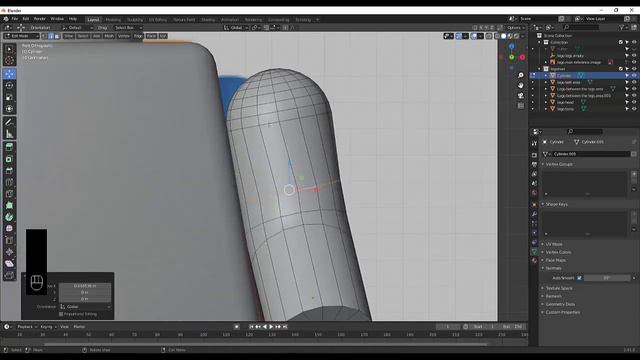Toggle visibility of top Collection eye icon
The height and width of the screenshot is (360, 640).
point(634,42)
